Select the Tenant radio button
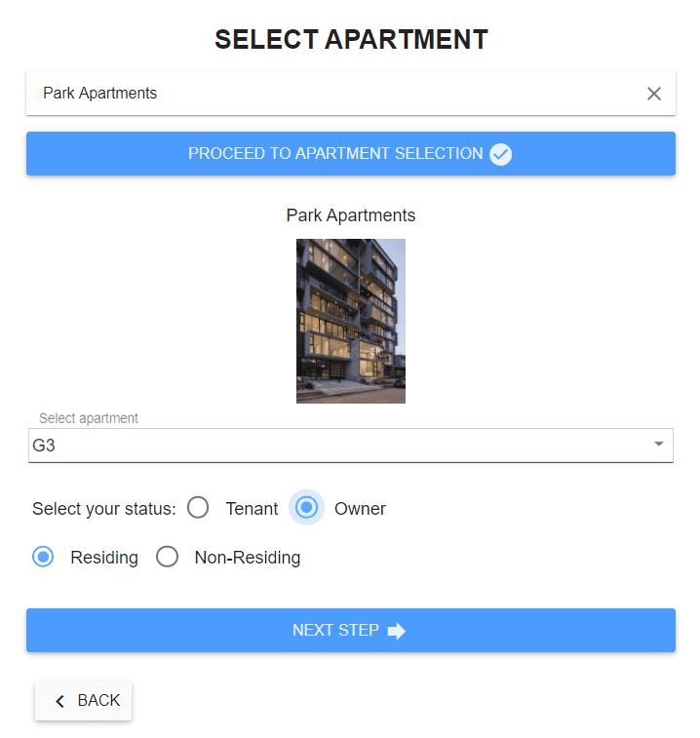The image size is (700, 738). coord(198,508)
